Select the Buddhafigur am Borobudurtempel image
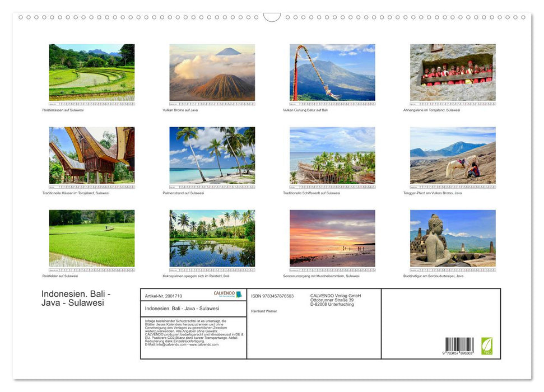544x392 pixels. click(x=453, y=238)
